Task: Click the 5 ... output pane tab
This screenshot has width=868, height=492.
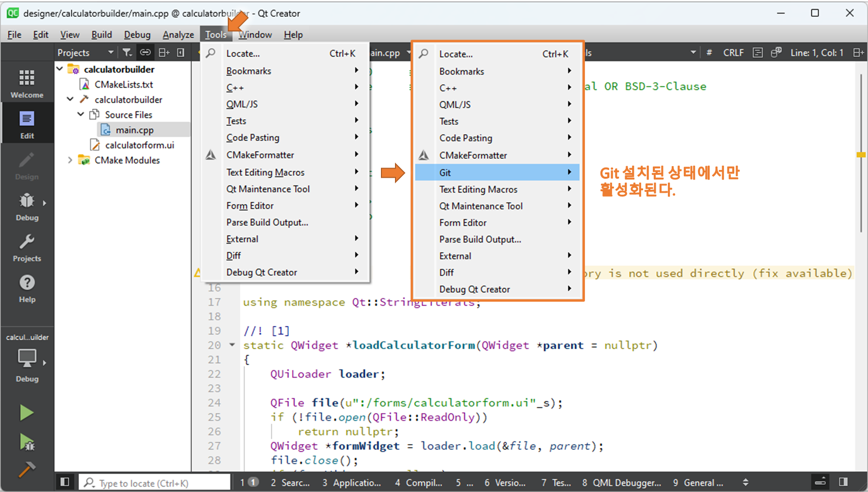Action: [464, 482]
